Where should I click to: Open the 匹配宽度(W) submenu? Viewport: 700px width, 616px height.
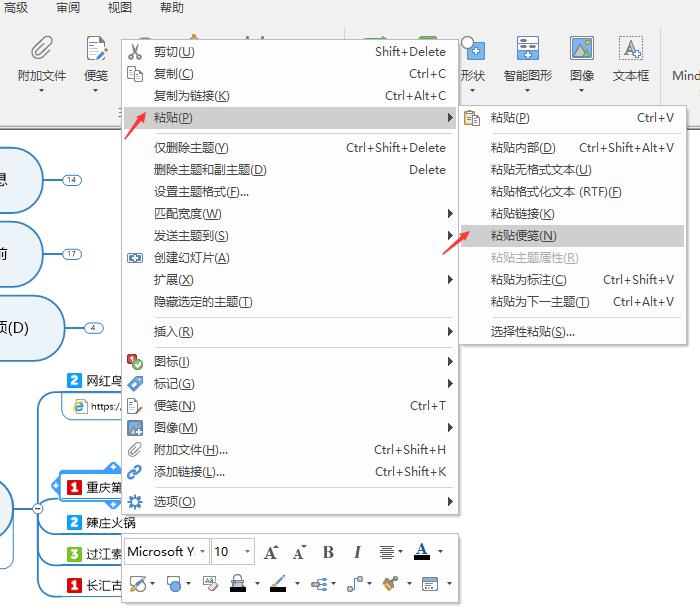pyautogui.click(x=290, y=214)
